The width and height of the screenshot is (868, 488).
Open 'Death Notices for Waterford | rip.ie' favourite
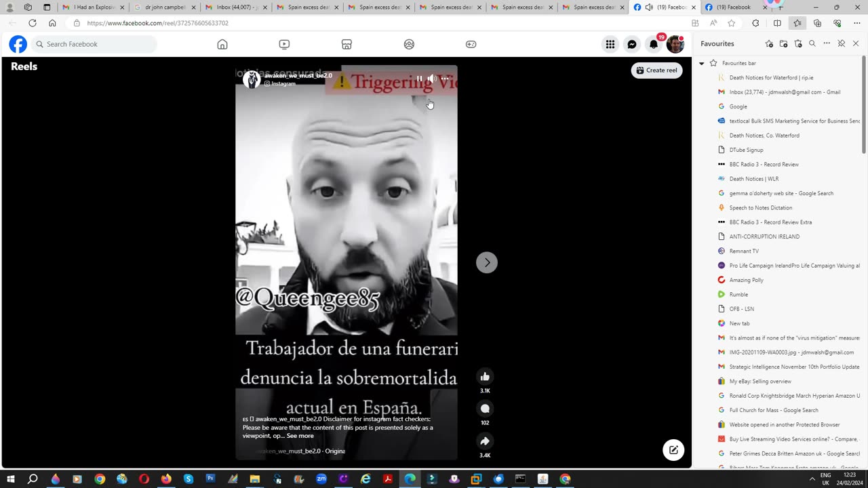(x=771, y=77)
